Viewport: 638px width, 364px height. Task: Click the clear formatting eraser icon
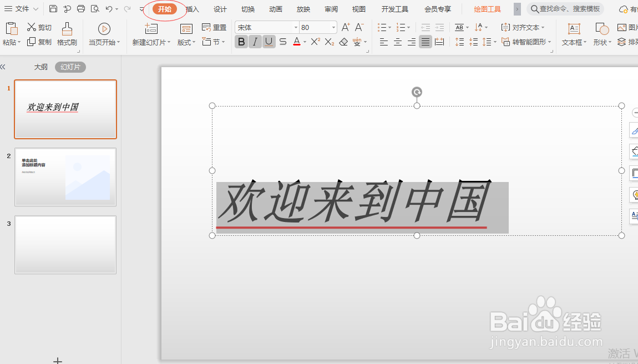[x=343, y=42]
